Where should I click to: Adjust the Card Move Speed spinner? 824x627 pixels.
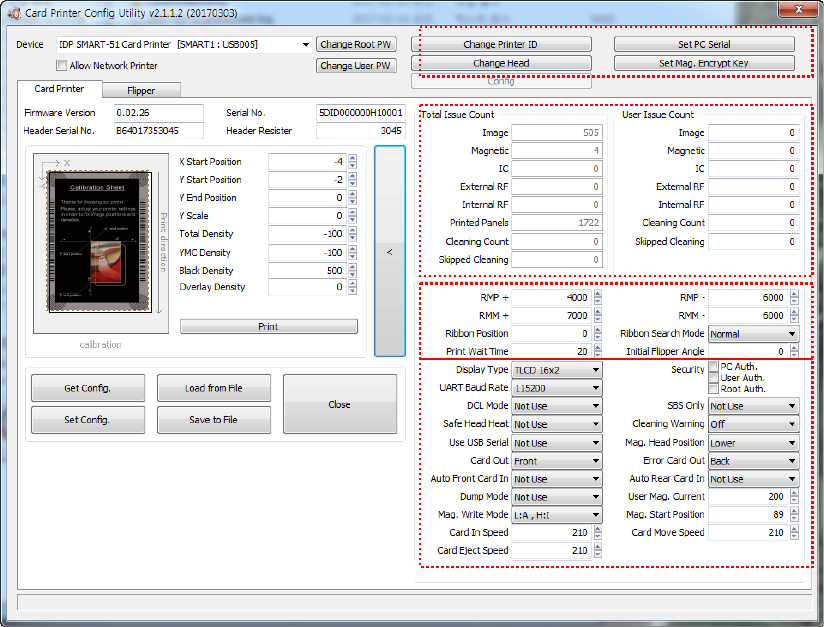pyautogui.click(x=794, y=532)
